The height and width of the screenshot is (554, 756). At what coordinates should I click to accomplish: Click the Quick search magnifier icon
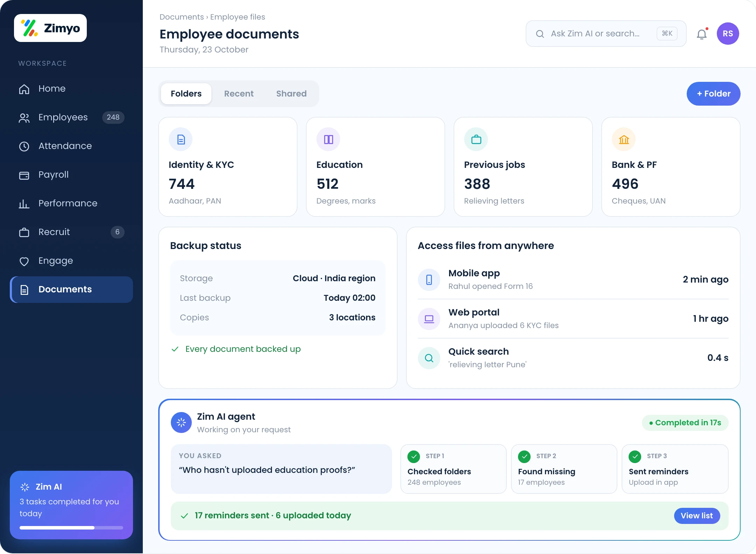coord(429,358)
